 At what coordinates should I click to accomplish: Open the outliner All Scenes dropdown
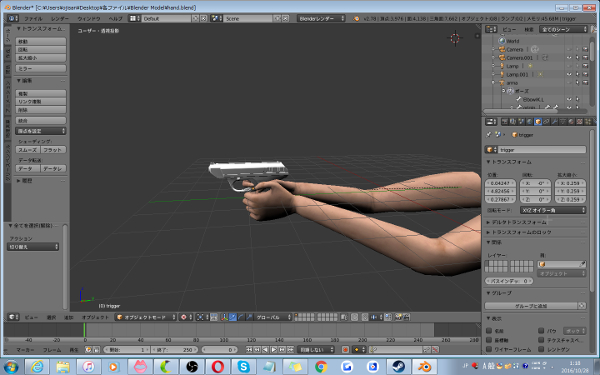click(x=563, y=29)
